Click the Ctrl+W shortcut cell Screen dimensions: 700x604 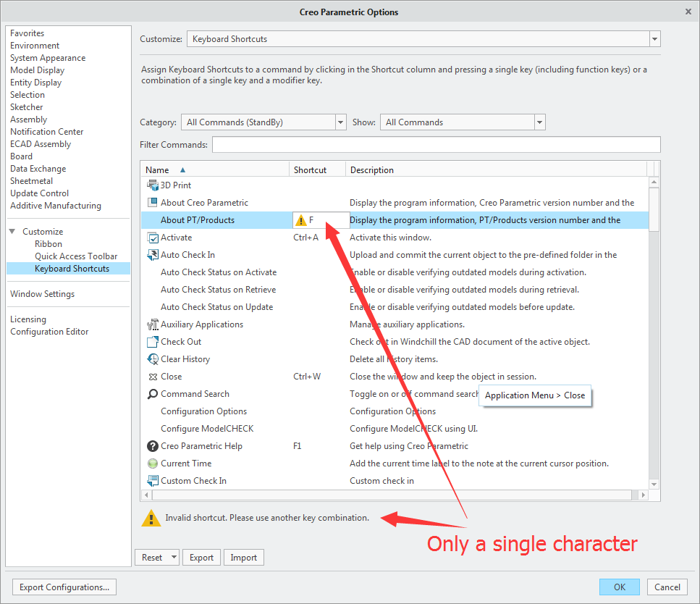pos(307,377)
